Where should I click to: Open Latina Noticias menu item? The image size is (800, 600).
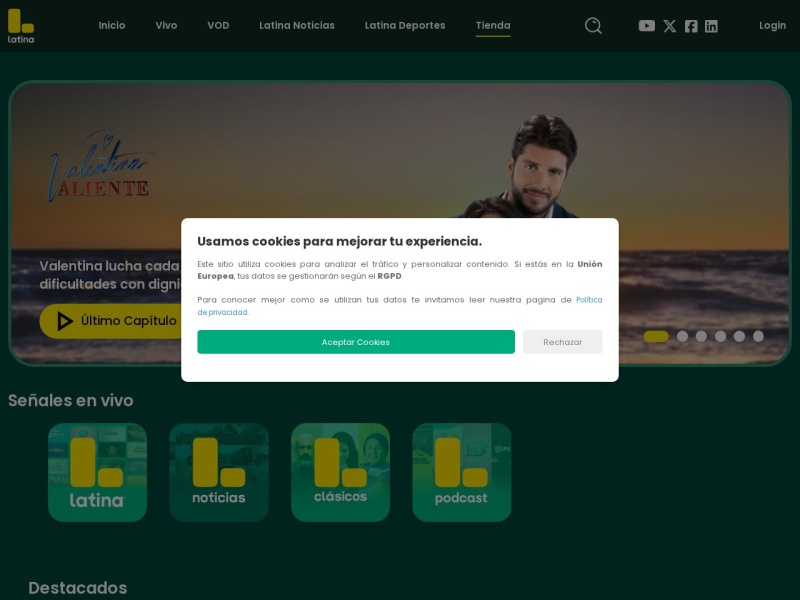[x=297, y=25]
